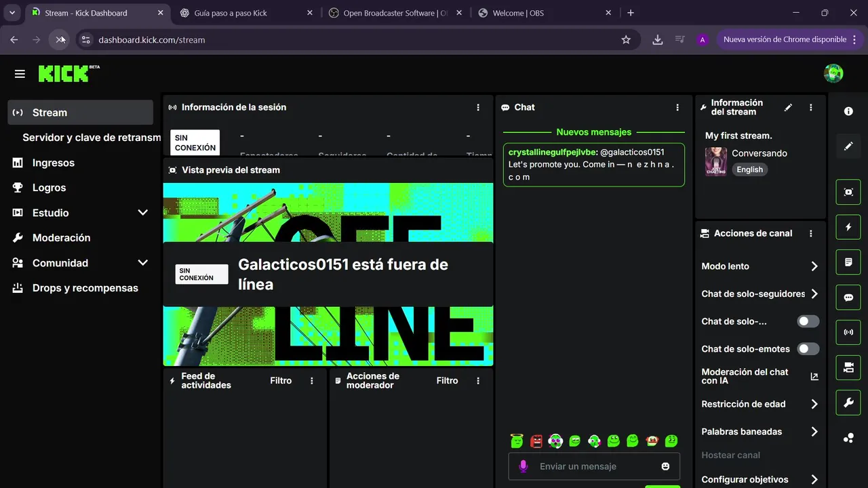Open three-dot menu of Acciones de moderador
The width and height of the screenshot is (868, 488).
point(478,381)
